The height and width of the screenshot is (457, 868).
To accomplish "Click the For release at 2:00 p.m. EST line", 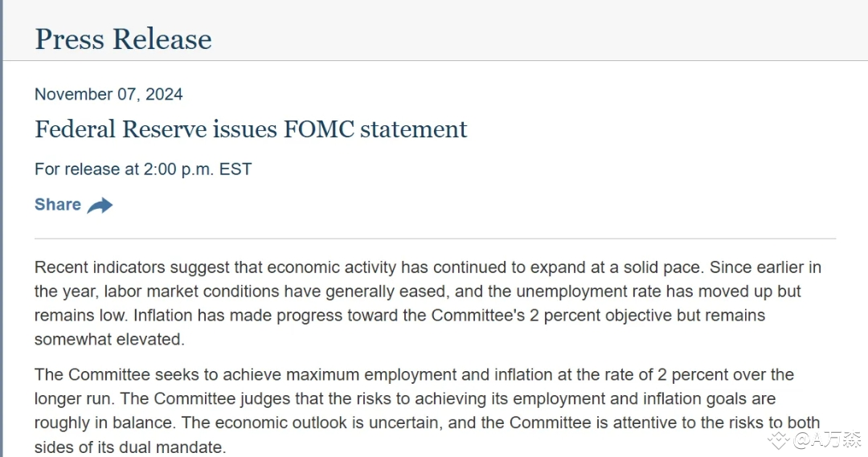I will 143,169.
